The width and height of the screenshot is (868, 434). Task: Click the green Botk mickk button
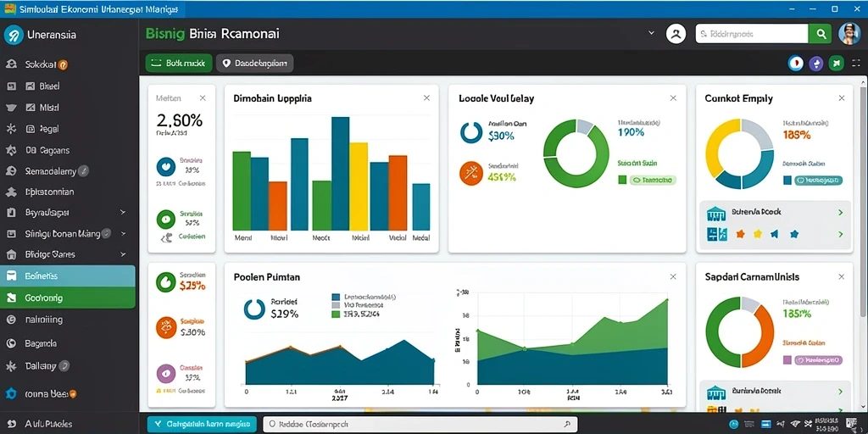pyautogui.click(x=179, y=64)
